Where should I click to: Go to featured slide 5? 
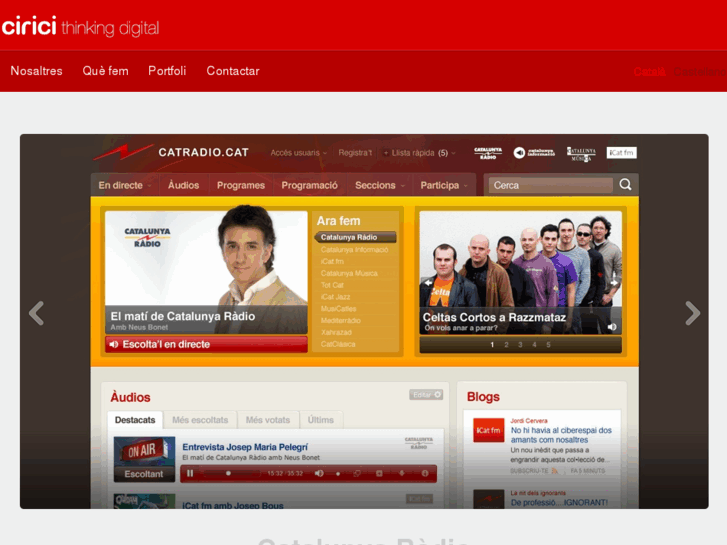[x=548, y=345]
